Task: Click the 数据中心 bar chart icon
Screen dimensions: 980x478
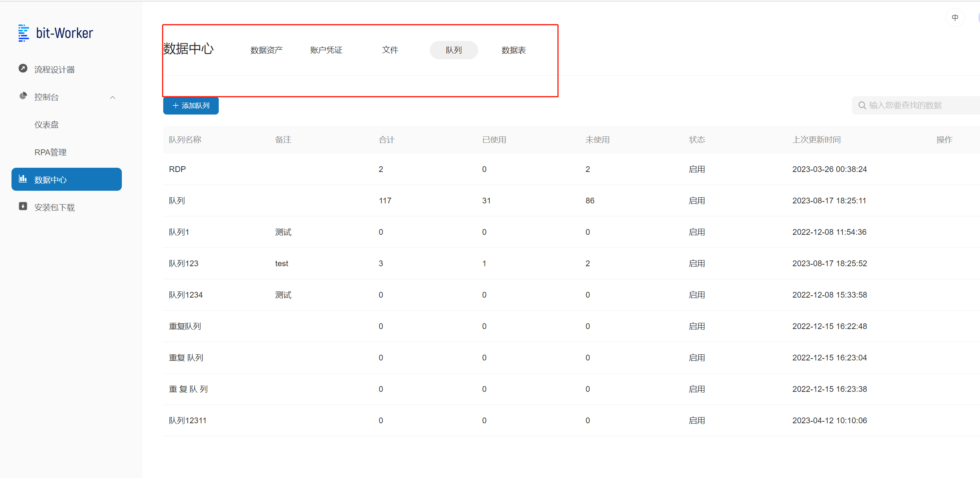Action: (x=23, y=179)
